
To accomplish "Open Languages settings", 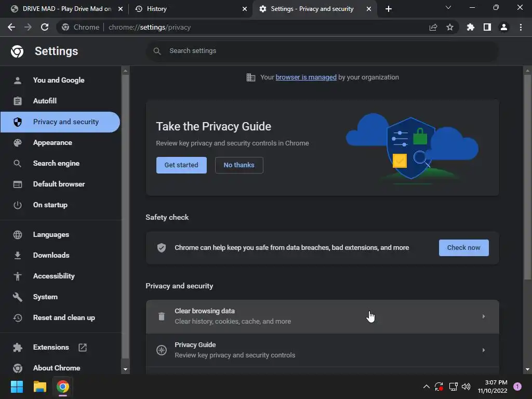I will point(60,234).
